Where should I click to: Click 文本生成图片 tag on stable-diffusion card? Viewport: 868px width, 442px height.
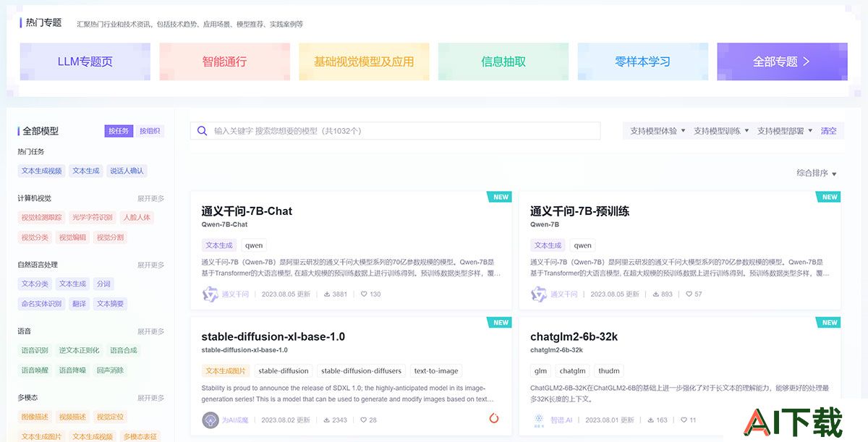[x=226, y=371]
